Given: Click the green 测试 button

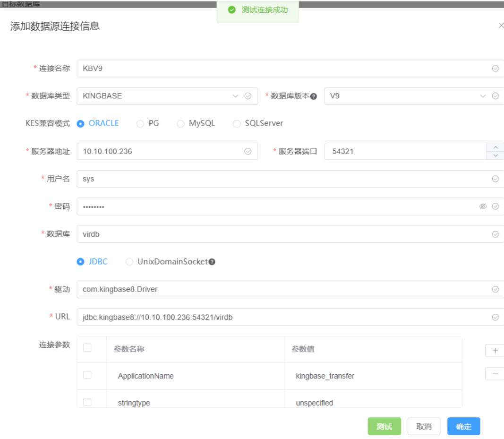Looking at the screenshot, I should [384, 426].
